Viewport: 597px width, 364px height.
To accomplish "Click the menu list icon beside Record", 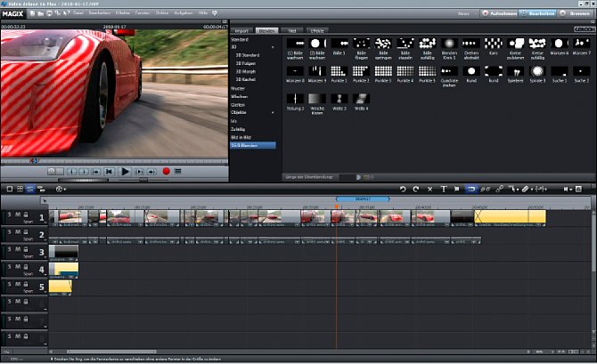I will tap(178, 172).
